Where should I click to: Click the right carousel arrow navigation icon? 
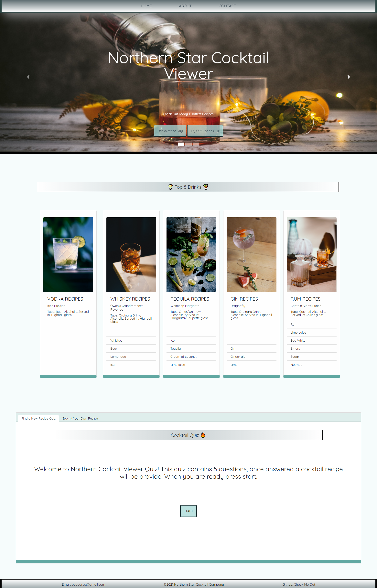[349, 77]
